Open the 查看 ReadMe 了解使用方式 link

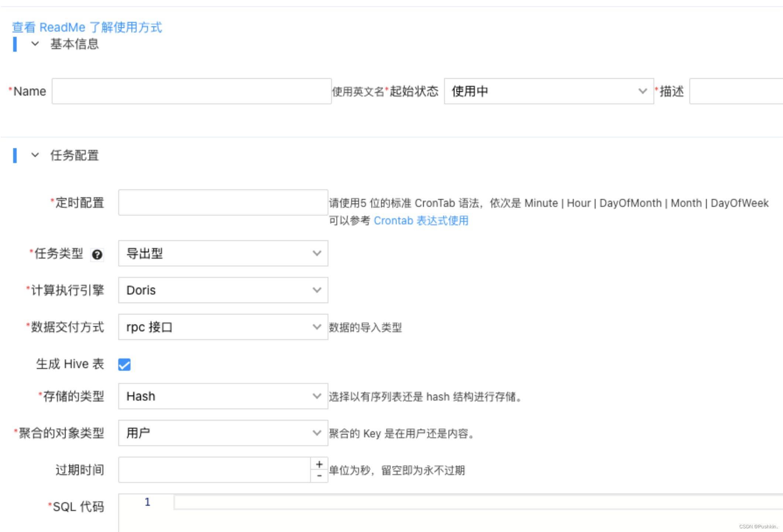(87, 27)
